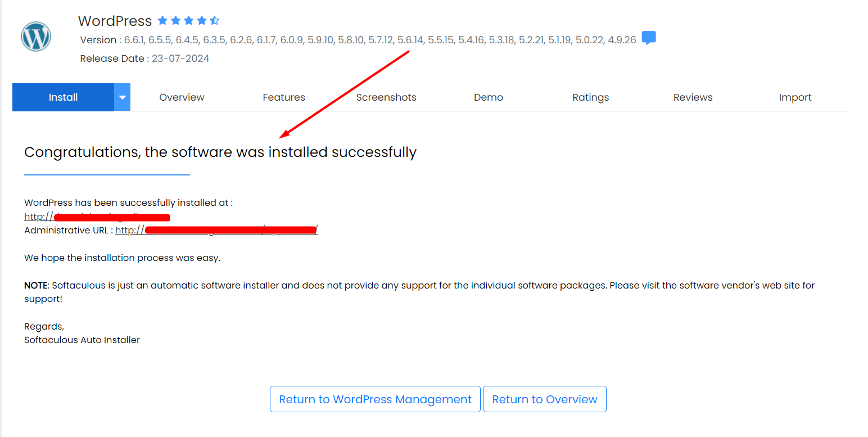View the Ratings tab

tap(590, 97)
